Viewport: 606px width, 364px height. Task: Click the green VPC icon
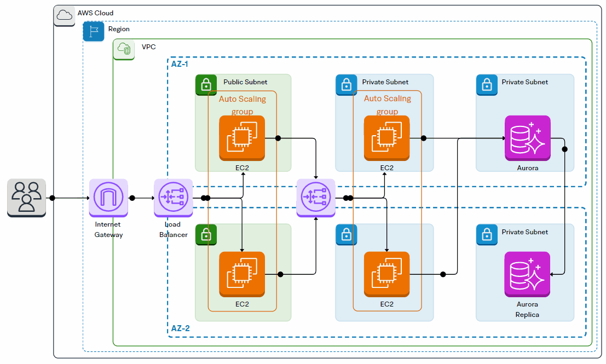(123, 49)
